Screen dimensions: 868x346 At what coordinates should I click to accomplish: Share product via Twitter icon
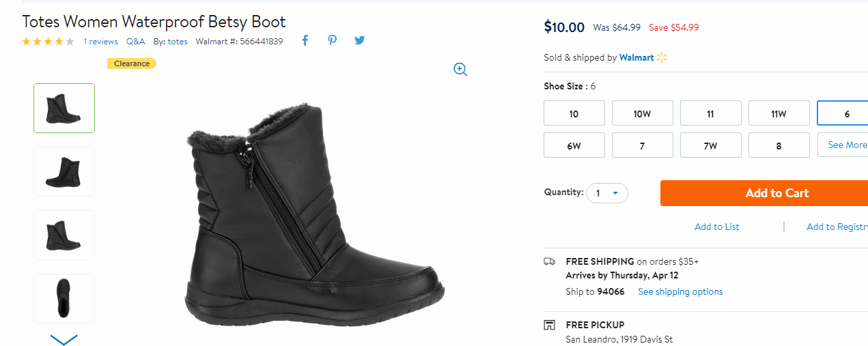[x=359, y=41]
